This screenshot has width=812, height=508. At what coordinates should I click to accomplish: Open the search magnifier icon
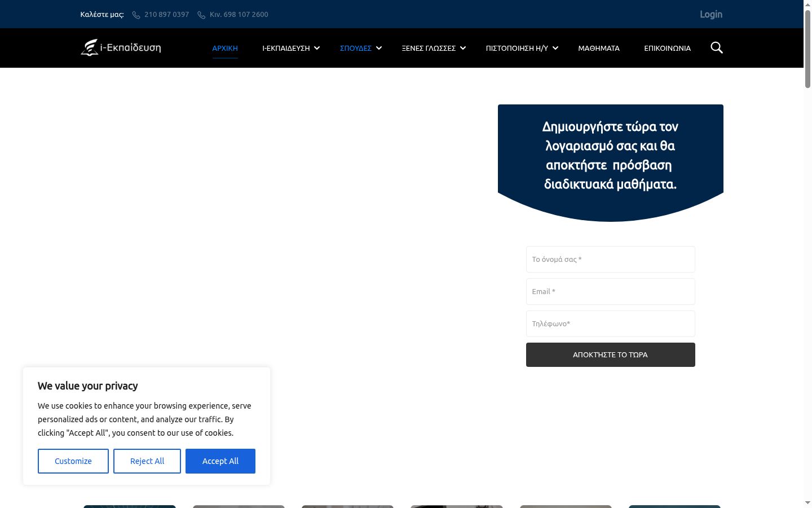click(717, 47)
